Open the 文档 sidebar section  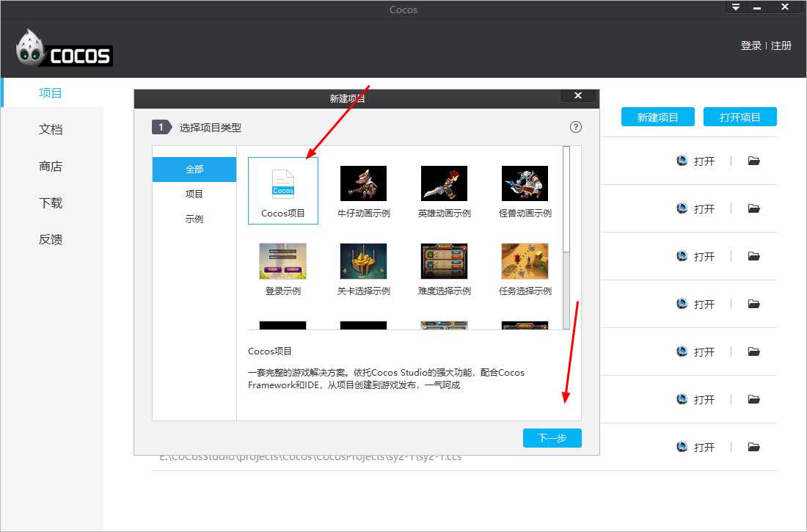pos(51,129)
